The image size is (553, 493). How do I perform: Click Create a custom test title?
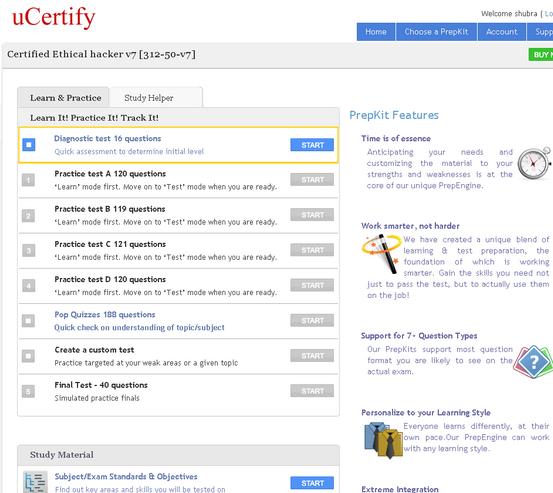[94, 350]
